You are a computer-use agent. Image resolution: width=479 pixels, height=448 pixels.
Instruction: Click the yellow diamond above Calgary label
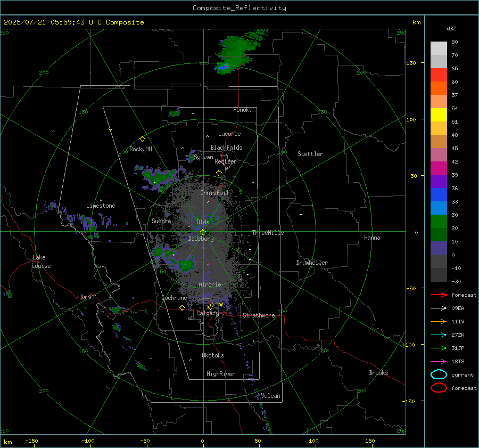click(210, 307)
